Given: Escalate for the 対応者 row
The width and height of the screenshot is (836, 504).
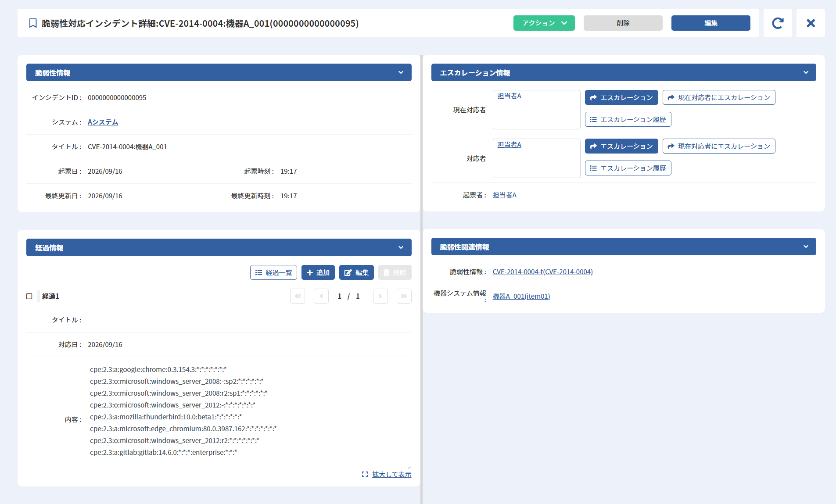Looking at the screenshot, I should coord(621,147).
